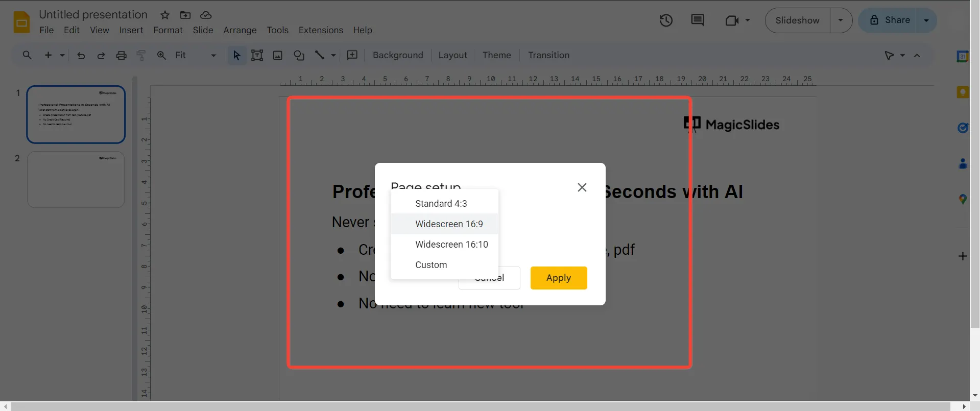Open the Edit menu
Image resolution: width=980 pixels, height=411 pixels.
click(x=71, y=30)
